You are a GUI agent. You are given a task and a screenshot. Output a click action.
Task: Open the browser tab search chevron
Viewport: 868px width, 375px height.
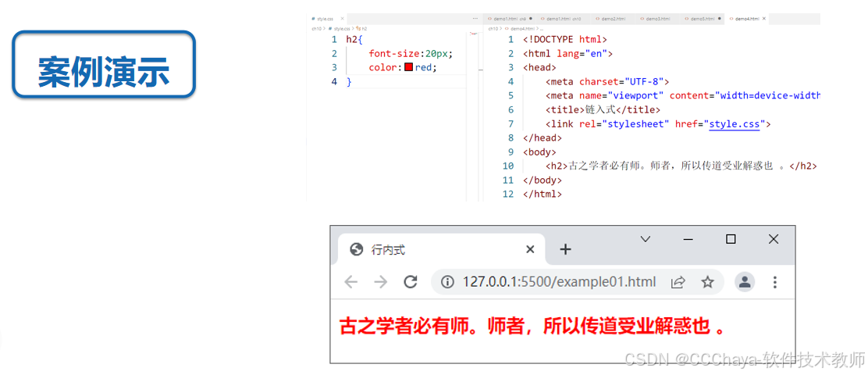(x=645, y=239)
